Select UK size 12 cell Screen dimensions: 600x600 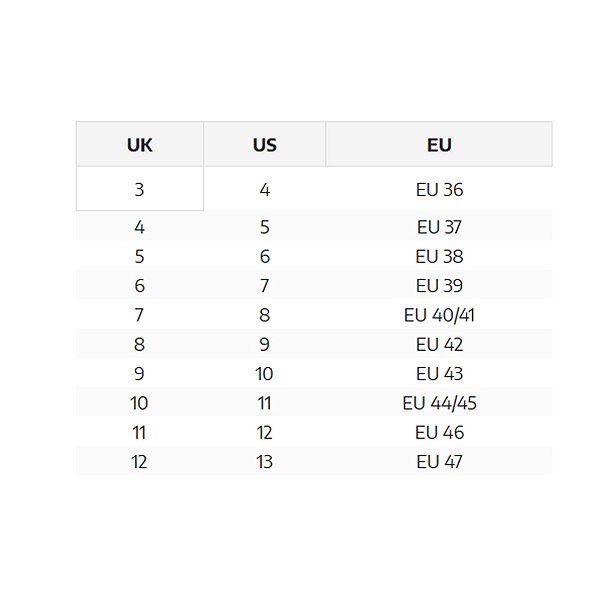(x=140, y=461)
